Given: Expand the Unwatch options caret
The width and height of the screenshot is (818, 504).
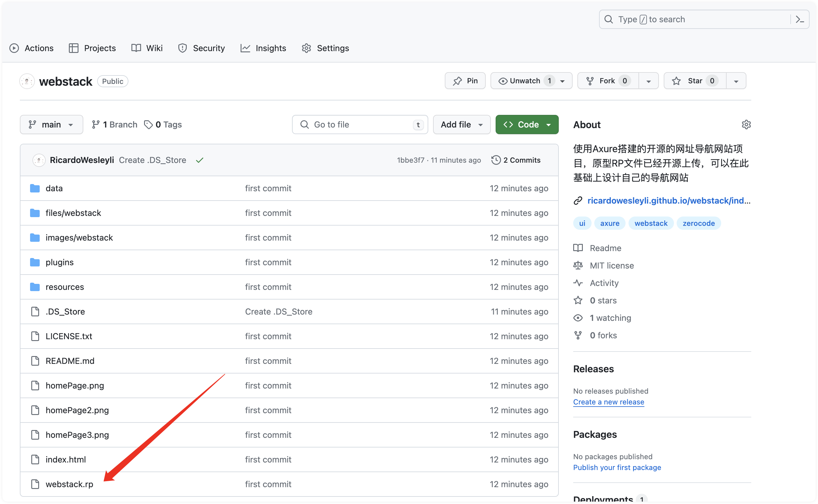Looking at the screenshot, I should pyautogui.click(x=563, y=81).
